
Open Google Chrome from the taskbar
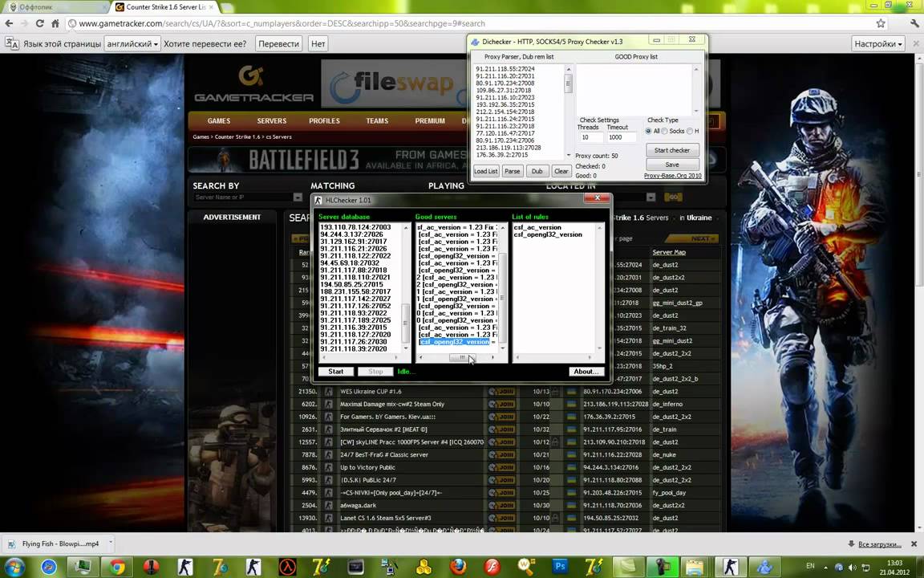click(117, 567)
